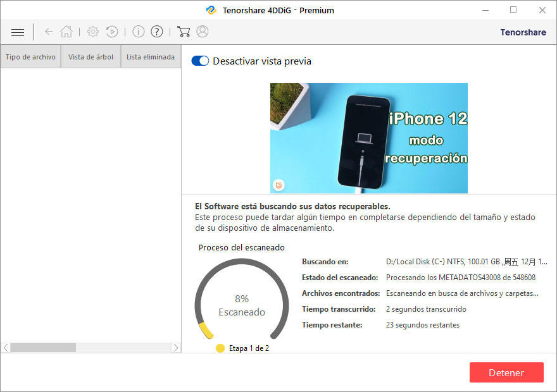Open the user account icon
Screen dimensions: 557x392
pos(203,32)
